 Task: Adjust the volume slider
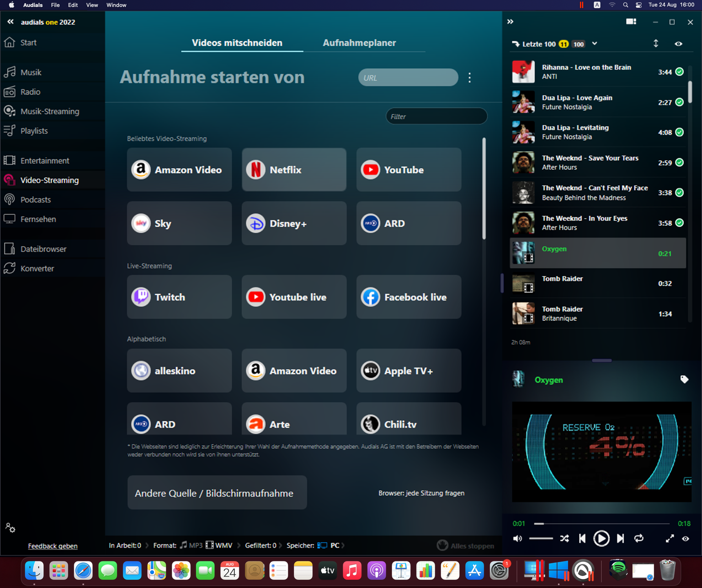pos(541,539)
